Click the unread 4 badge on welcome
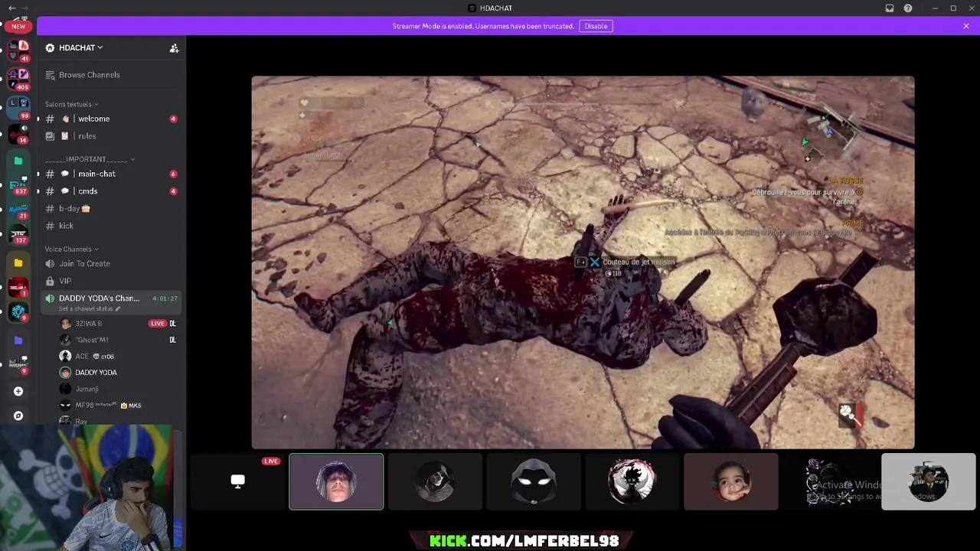Image resolution: width=980 pixels, height=551 pixels. 173,119
